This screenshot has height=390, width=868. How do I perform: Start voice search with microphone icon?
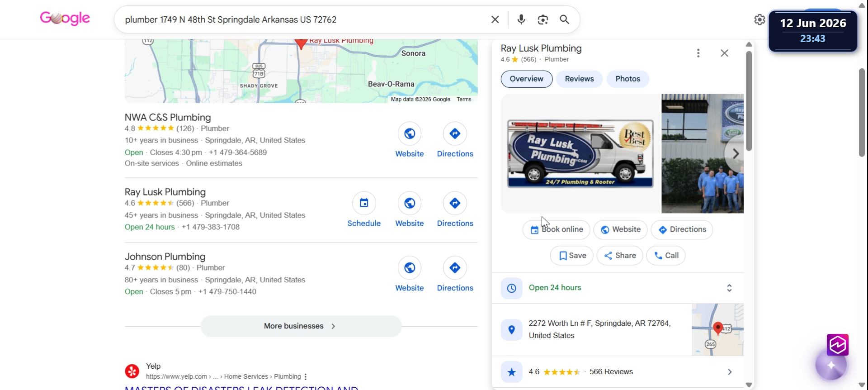click(521, 19)
